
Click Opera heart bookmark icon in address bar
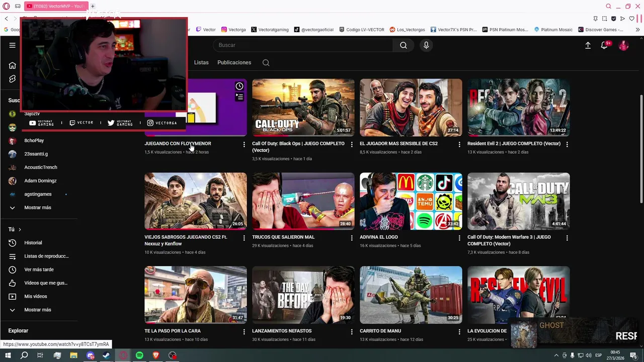pyautogui.click(x=631, y=19)
